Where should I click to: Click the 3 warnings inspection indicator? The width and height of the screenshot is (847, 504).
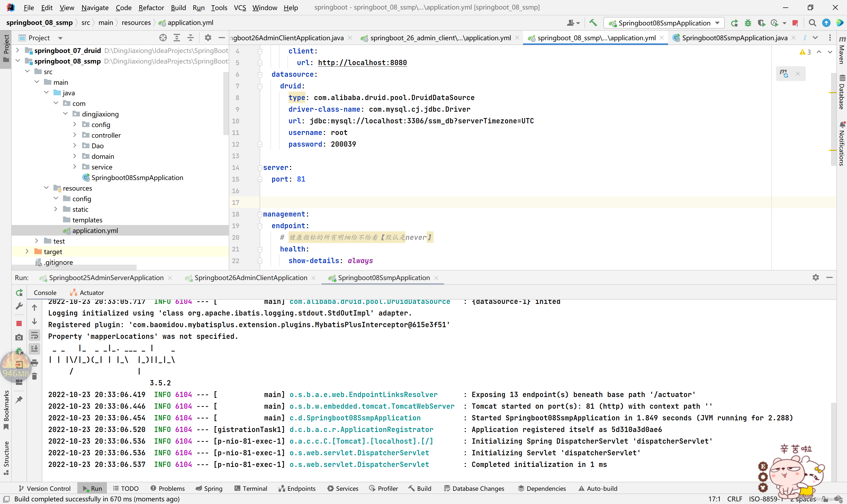pos(805,52)
